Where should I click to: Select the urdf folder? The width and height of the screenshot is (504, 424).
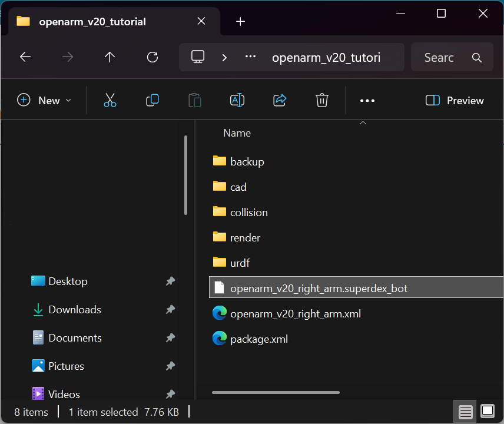pos(231,263)
